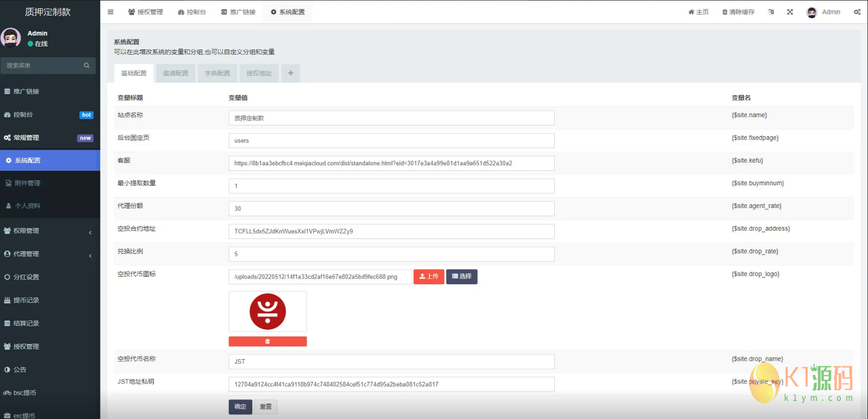Select 常规管理 in the sidebar

point(50,138)
